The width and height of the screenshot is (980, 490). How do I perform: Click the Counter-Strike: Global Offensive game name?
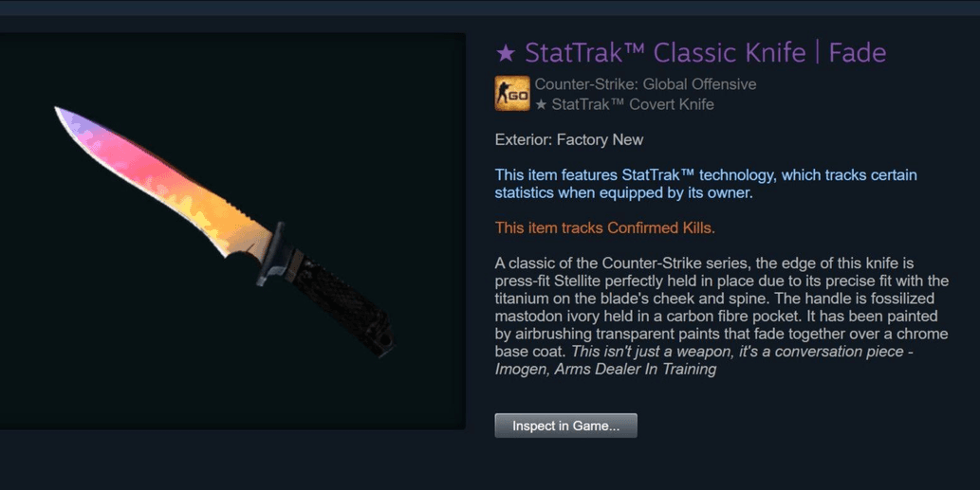pos(645,84)
